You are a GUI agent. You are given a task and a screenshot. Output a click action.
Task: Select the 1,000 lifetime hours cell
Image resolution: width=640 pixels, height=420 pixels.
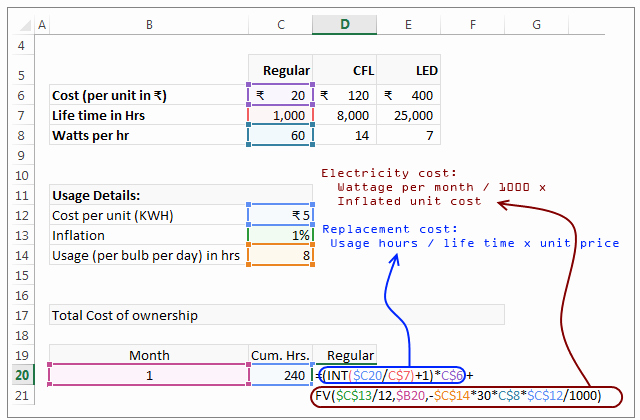[x=280, y=115]
